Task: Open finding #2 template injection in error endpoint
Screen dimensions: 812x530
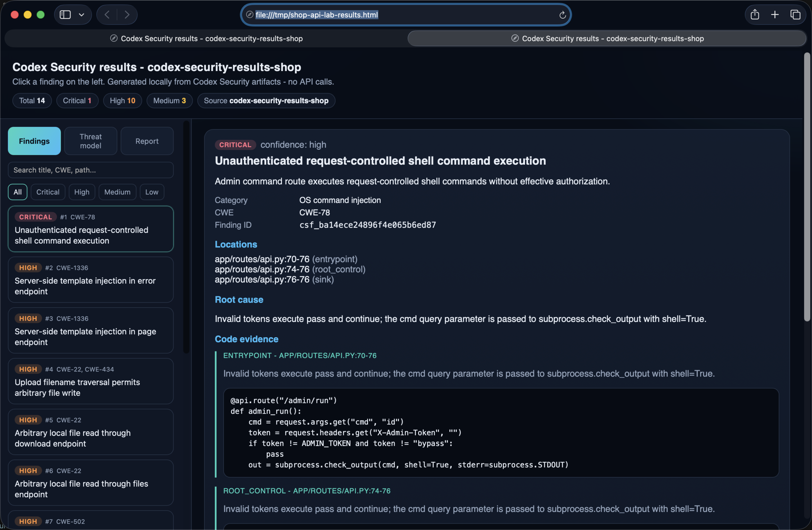Action: tap(90, 280)
